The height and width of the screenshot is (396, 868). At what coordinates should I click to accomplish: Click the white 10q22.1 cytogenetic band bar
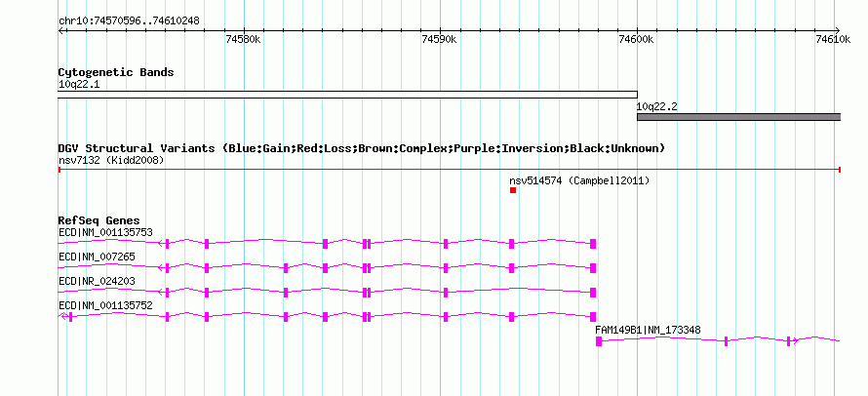point(347,95)
